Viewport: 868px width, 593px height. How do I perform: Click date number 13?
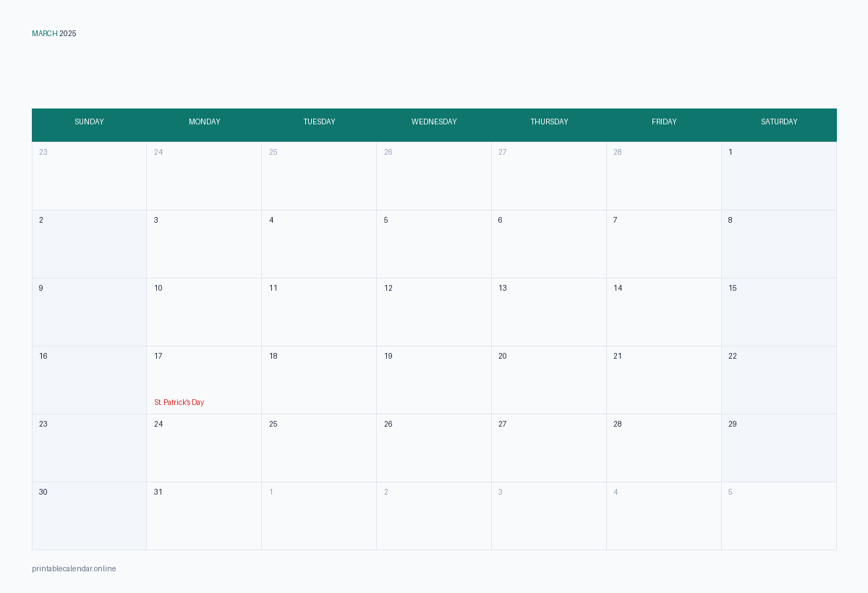[503, 289]
